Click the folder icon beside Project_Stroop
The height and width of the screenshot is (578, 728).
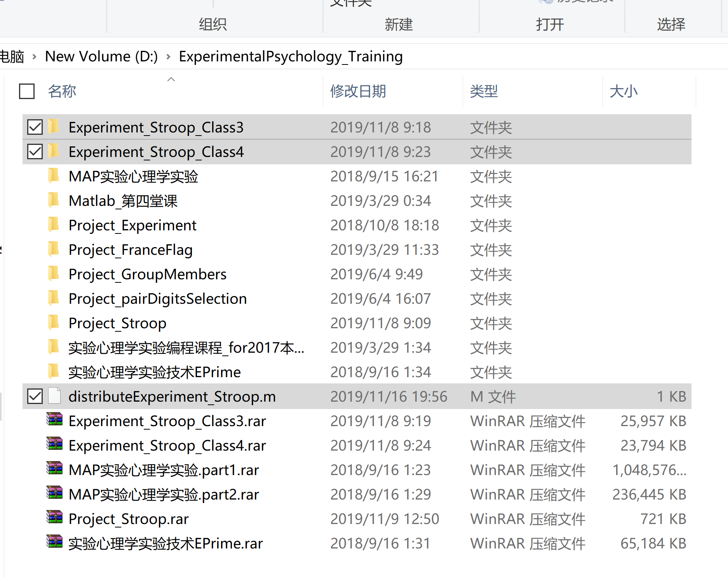[x=54, y=323]
